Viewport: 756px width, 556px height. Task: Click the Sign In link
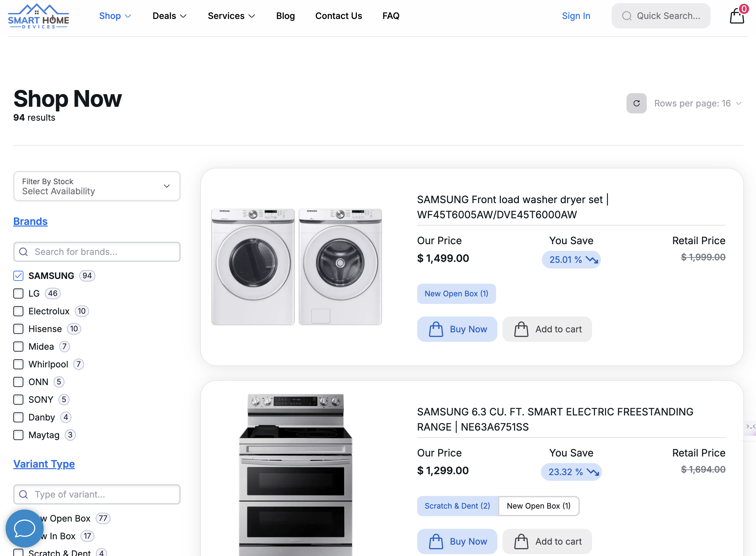(576, 16)
